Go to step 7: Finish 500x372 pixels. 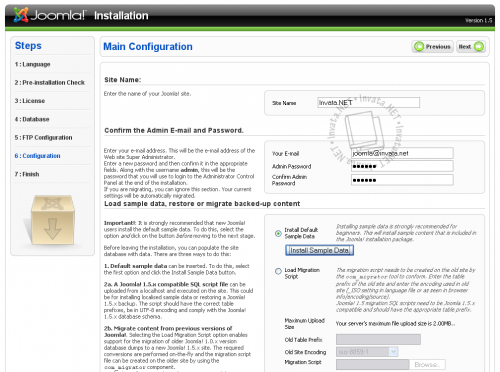pos(27,174)
